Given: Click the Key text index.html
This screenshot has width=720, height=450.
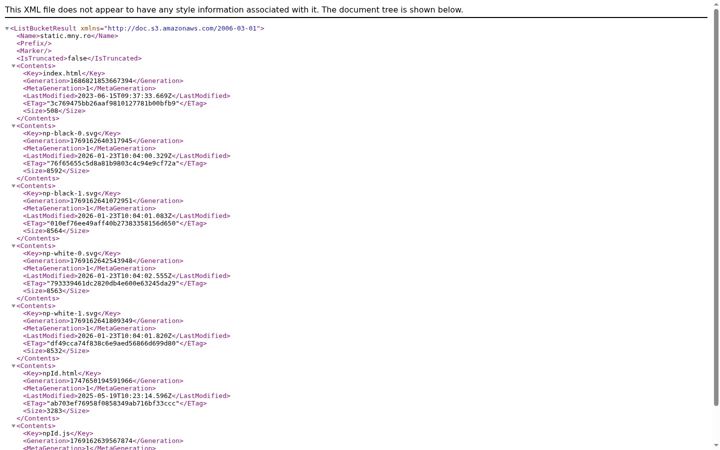Looking at the screenshot, I should (x=62, y=73).
